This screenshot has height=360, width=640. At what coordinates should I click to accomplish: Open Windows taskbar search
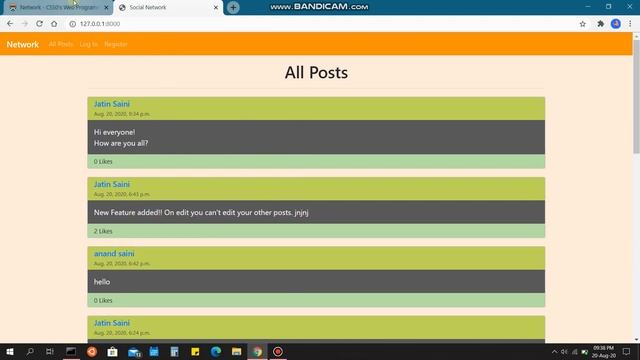click(30, 351)
